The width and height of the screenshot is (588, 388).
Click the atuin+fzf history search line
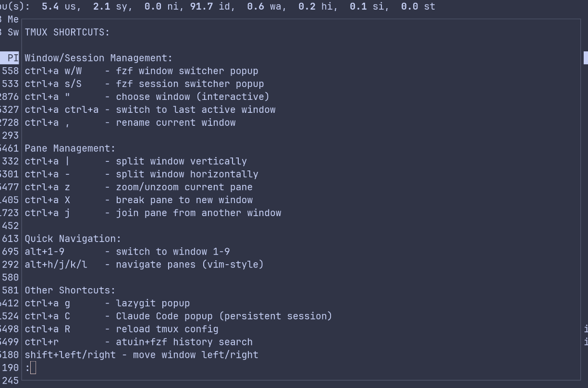[138, 342]
